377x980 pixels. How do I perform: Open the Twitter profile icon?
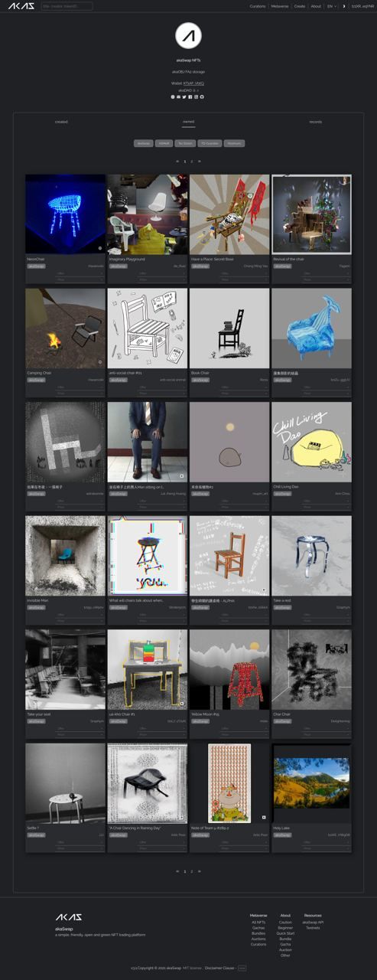pos(184,96)
